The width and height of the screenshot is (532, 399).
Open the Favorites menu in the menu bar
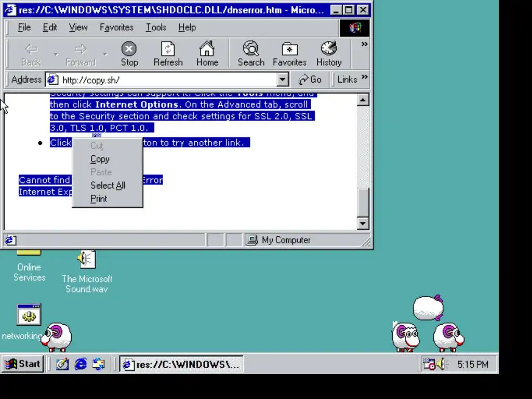point(116,28)
